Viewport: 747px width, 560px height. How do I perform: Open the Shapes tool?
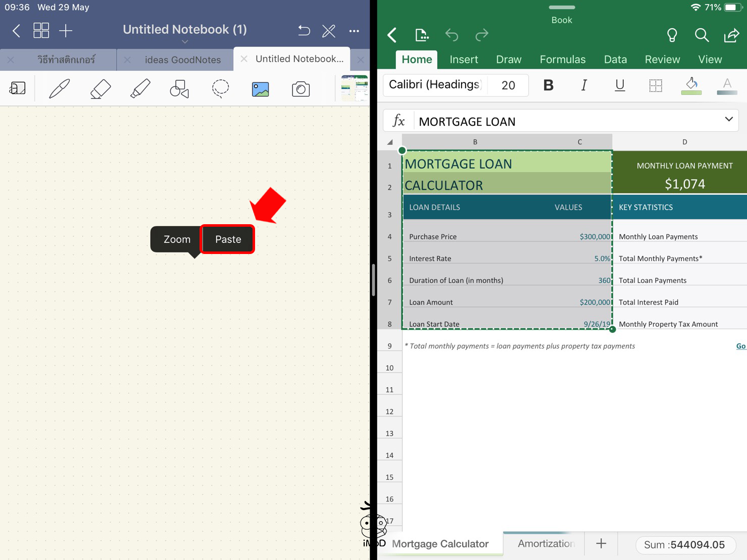[179, 89]
